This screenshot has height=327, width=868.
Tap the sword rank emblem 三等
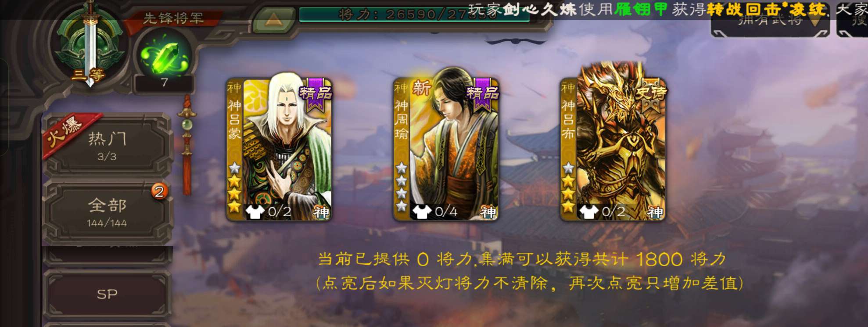(90, 45)
